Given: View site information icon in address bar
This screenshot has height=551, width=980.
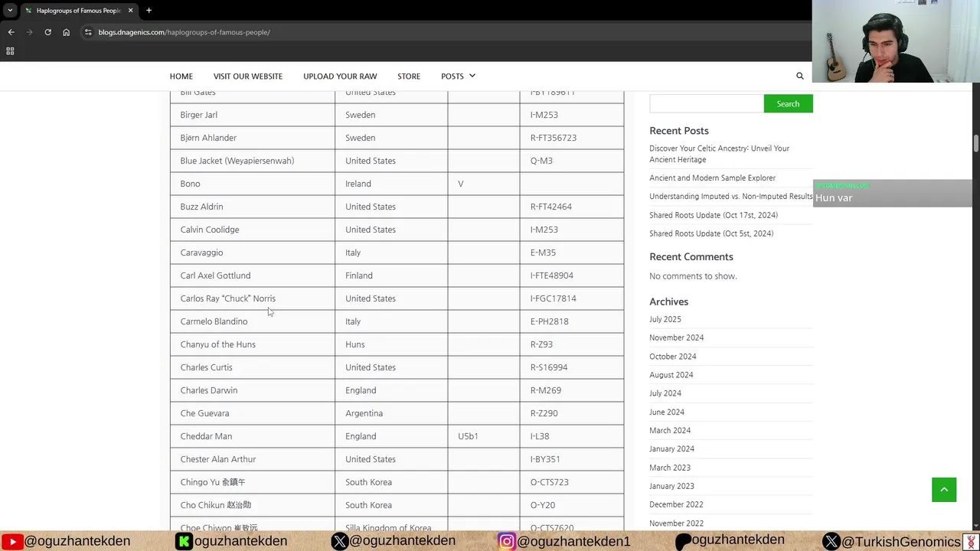Looking at the screenshot, I should click(88, 32).
